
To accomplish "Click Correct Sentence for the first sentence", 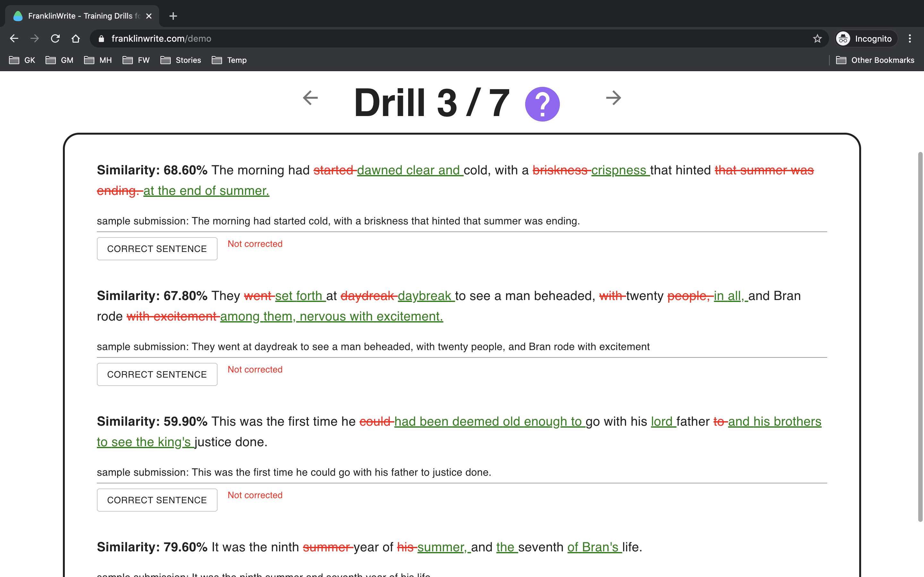I will click(157, 249).
